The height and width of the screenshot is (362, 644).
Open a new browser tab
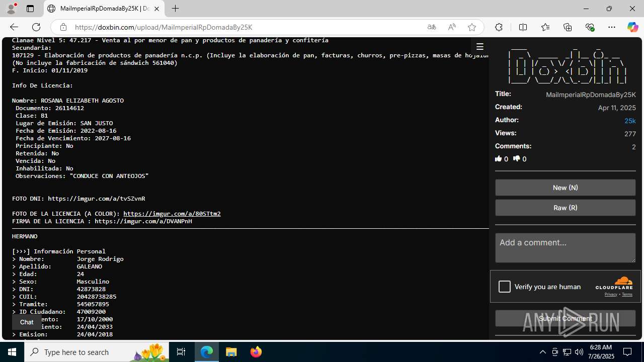tap(175, 9)
